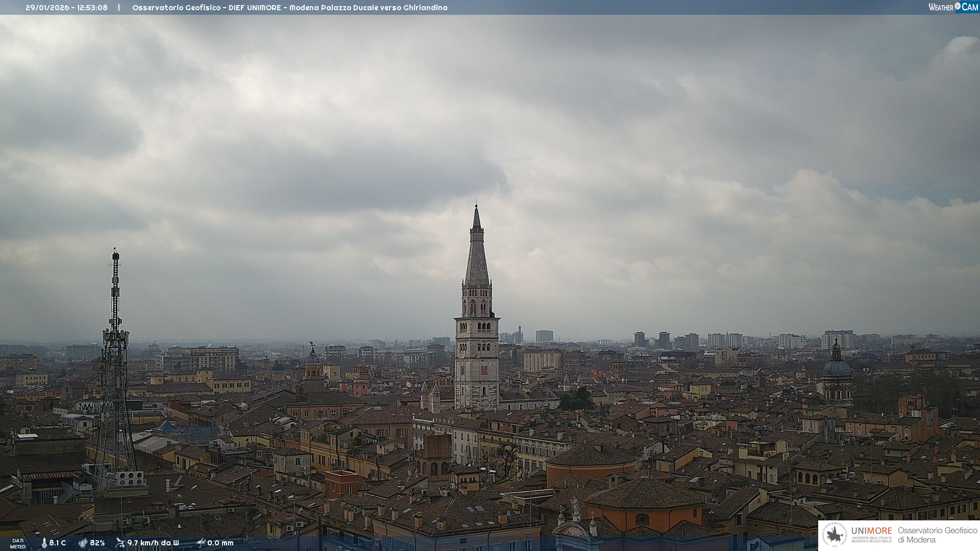Click the 8.1 C temperature reading
The image size is (980, 551).
[58, 543]
